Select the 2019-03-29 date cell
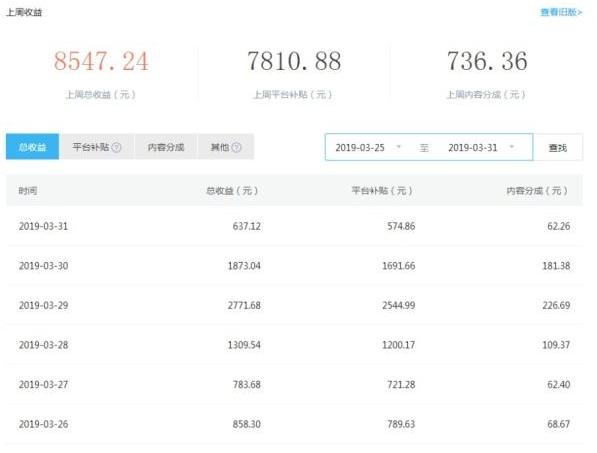 pyautogui.click(x=43, y=305)
